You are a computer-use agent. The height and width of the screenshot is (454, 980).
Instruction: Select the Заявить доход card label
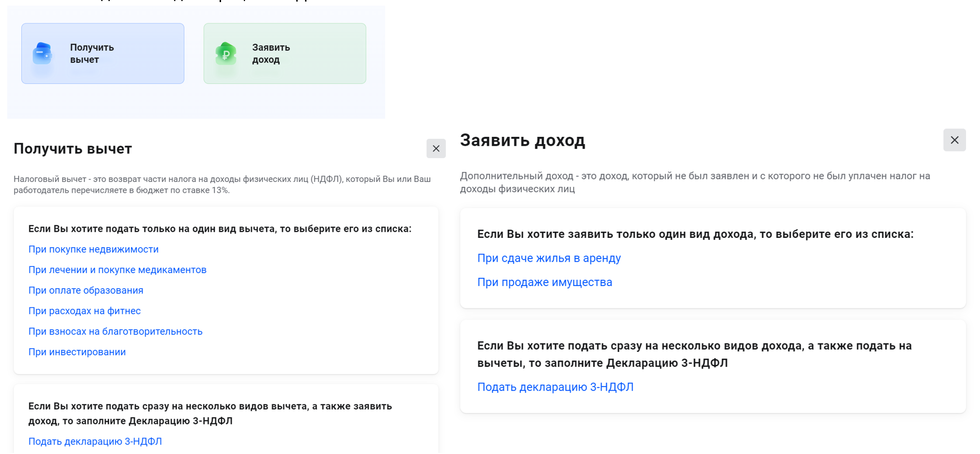coord(271,53)
